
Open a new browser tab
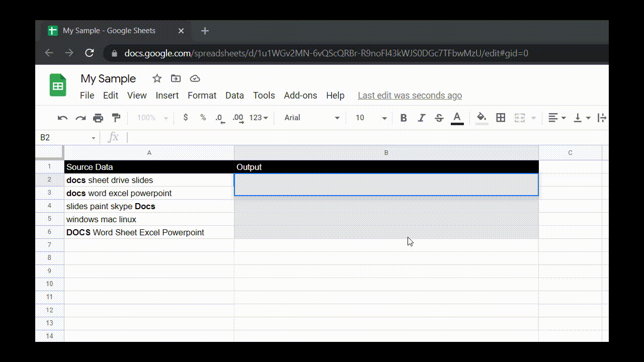click(205, 31)
